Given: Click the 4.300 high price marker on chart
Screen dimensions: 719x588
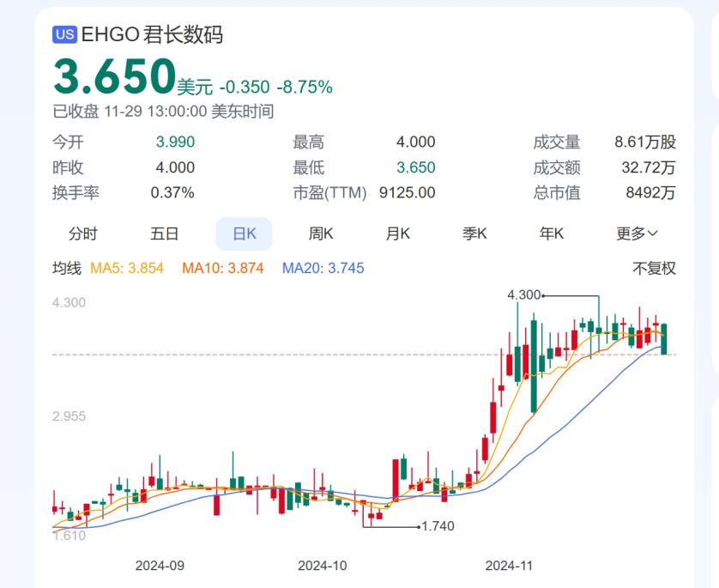Looking at the screenshot, I should (x=524, y=295).
